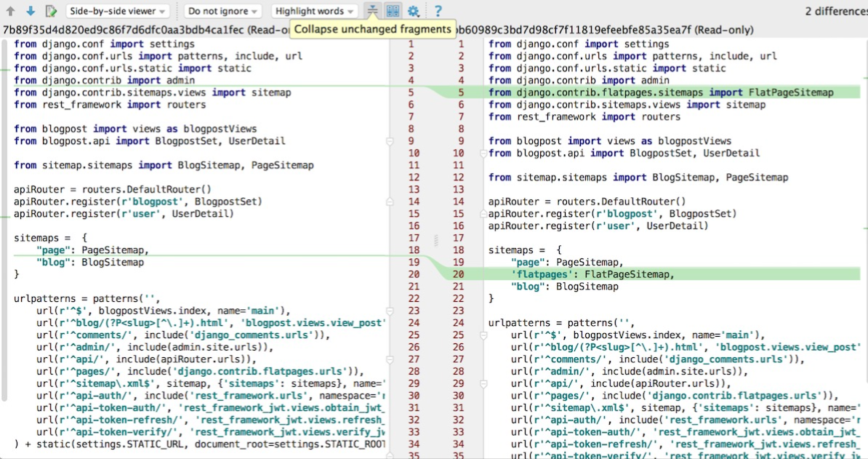Click the divider drag handle between line numbers

click(435, 239)
